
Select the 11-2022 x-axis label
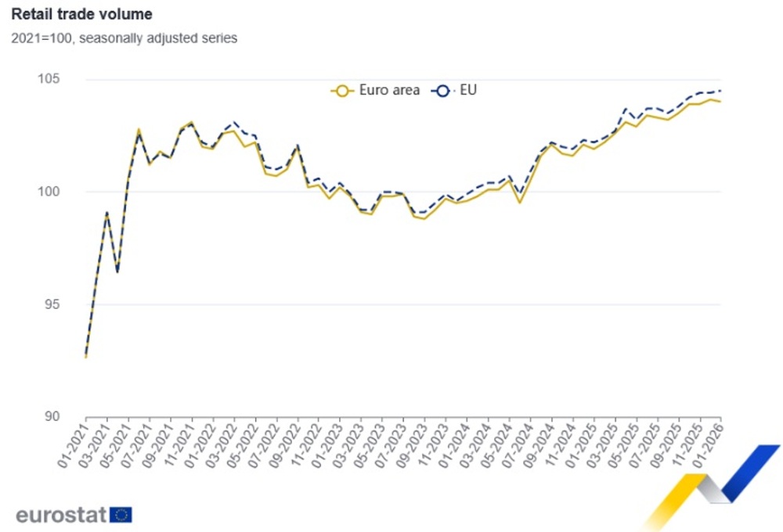pyautogui.click(x=305, y=445)
